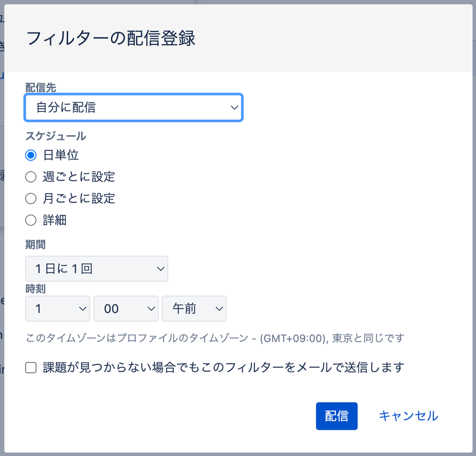The image size is (476, 456).
Task: Pick the 詳細 advanced schedule option
Action: click(x=30, y=220)
